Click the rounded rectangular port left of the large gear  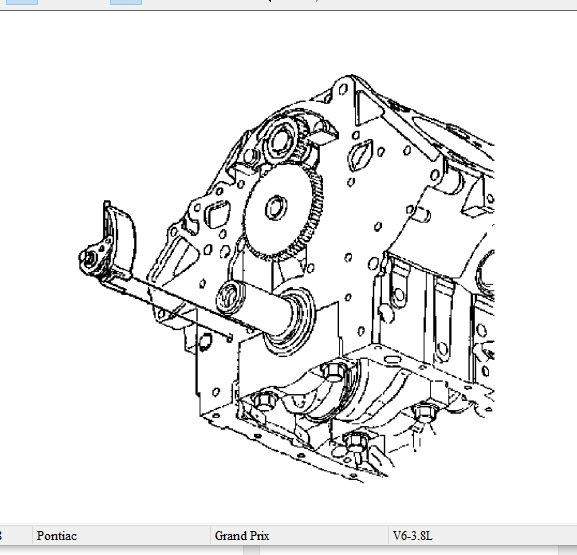pyautogui.click(x=217, y=214)
